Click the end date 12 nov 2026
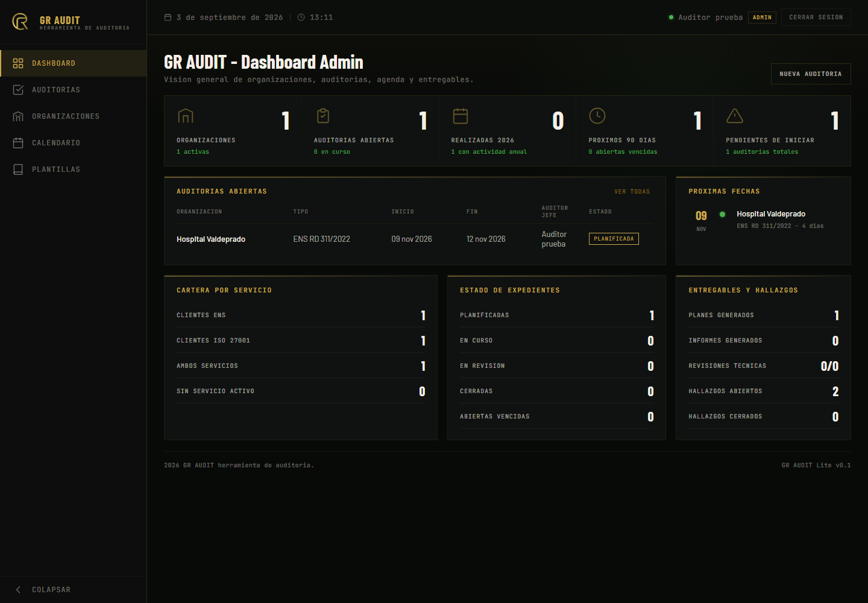Image resolution: width=868 pixels, height=603 pixels. pyautogui.click(x=486, y=239)
